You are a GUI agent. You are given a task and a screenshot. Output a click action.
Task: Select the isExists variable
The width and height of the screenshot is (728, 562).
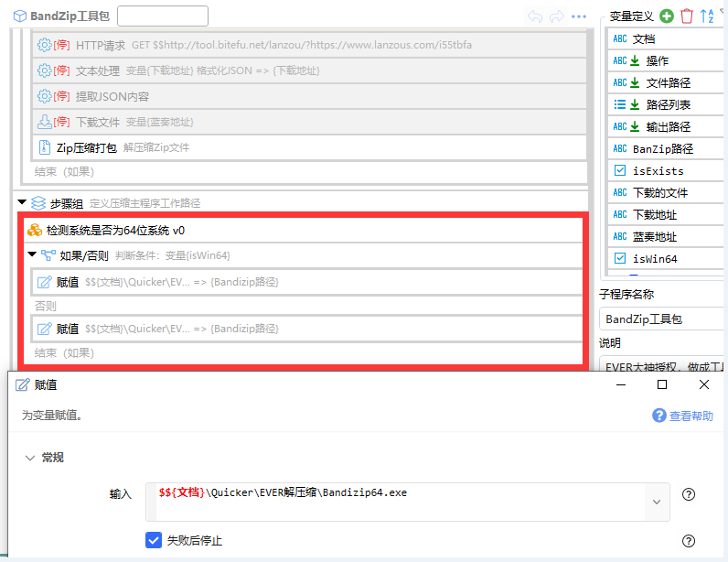click(x=665, y=170)
